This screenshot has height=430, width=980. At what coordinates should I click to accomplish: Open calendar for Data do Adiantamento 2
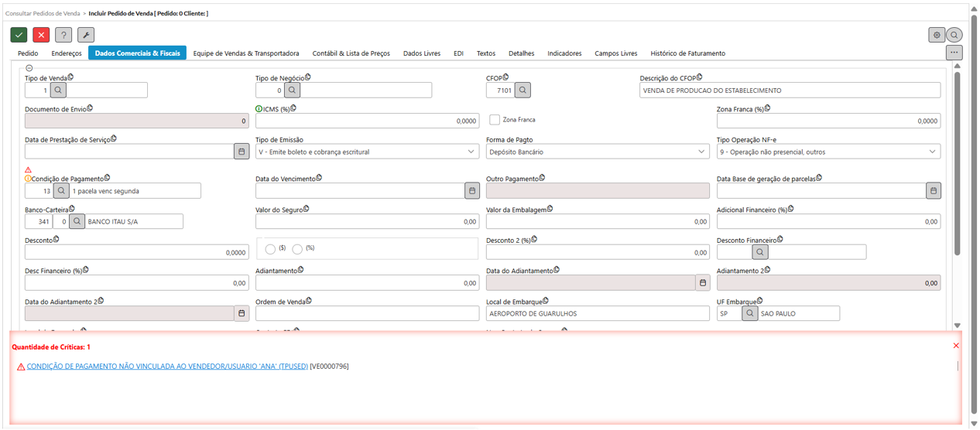click(242, 313)
